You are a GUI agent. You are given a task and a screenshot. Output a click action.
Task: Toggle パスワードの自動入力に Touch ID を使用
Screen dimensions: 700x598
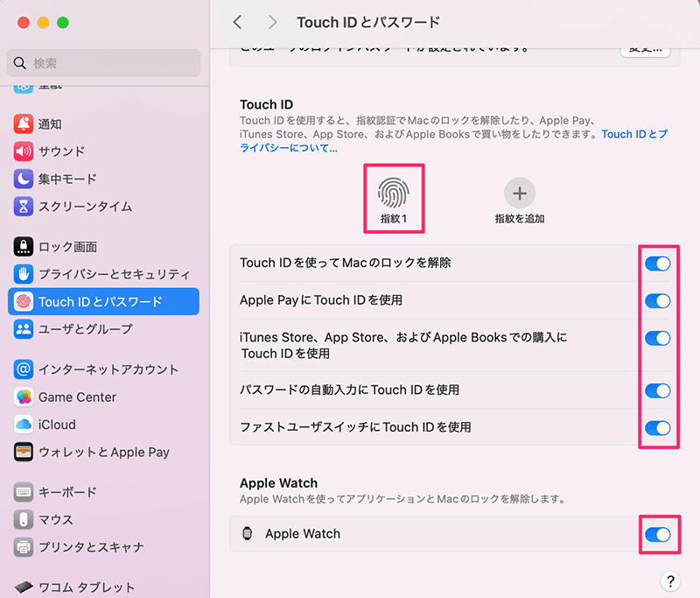[x=658, y=390]
